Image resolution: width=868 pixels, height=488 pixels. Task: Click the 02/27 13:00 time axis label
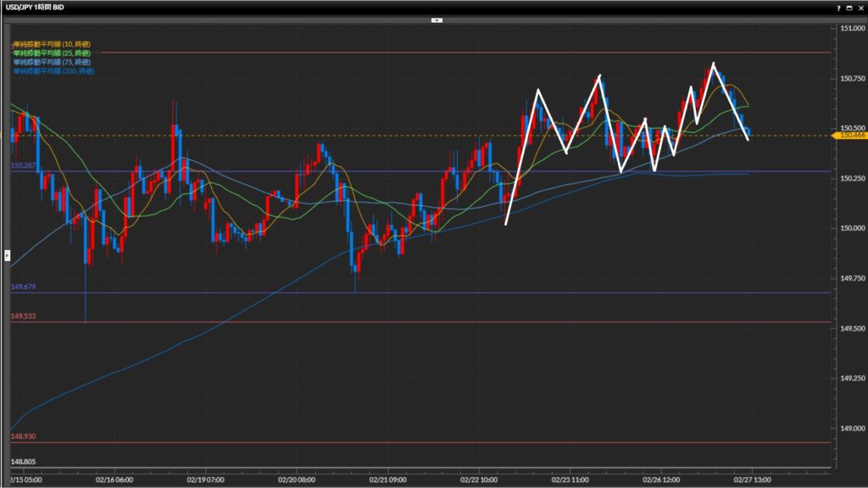point(753,479)
